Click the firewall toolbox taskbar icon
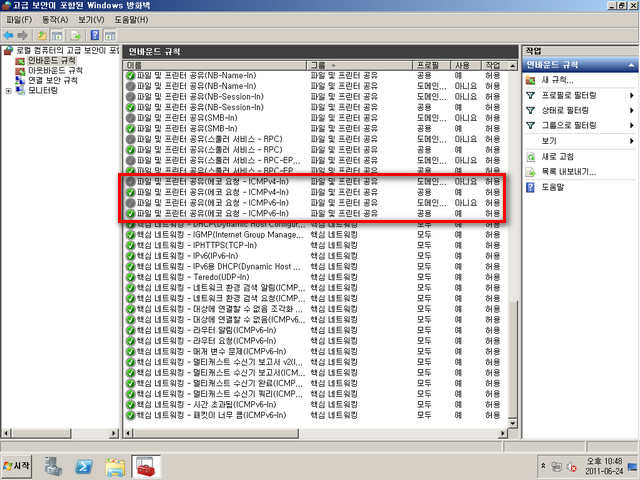This screenshot has width=640, height=480. coord(146,467)
